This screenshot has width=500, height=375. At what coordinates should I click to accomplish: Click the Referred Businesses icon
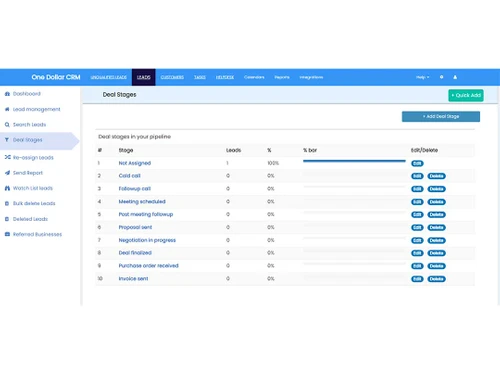tap(7, 234)
